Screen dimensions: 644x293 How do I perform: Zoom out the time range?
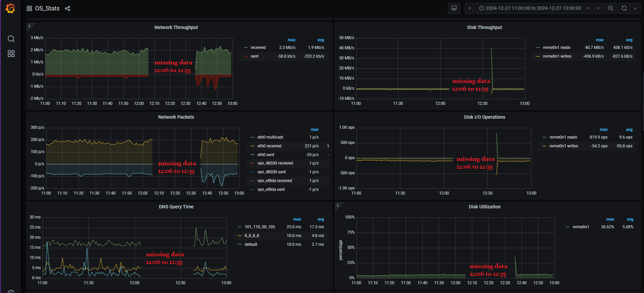point(611,8)
